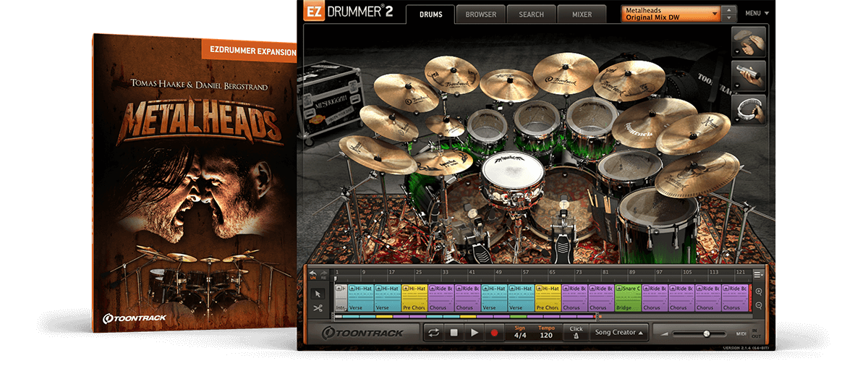Select the scissors split tool

(x=318, y=307)
